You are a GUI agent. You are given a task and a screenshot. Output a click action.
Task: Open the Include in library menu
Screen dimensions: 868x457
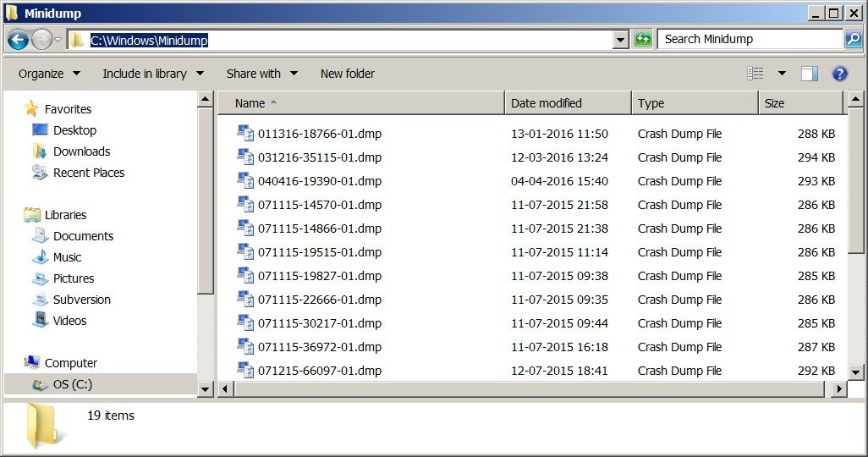153,74
